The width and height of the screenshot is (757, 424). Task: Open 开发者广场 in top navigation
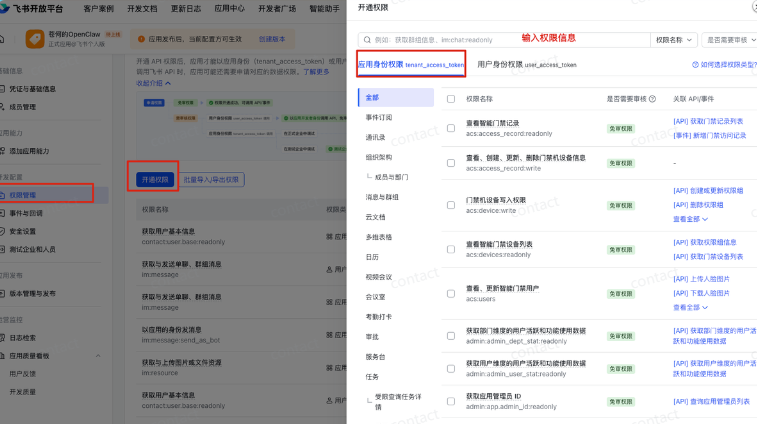(x=277, y=8)
